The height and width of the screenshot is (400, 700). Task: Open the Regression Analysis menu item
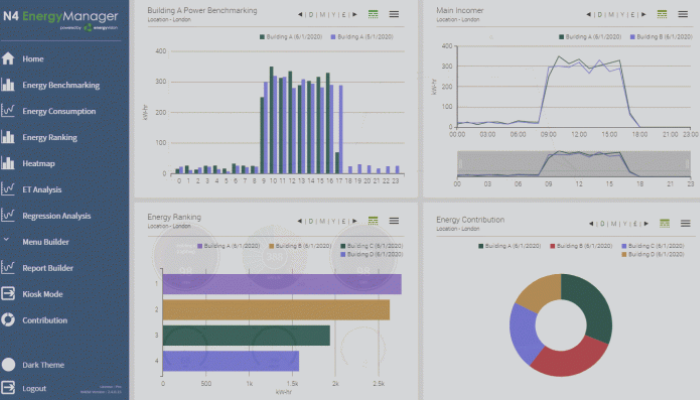[x=57, y=216]
